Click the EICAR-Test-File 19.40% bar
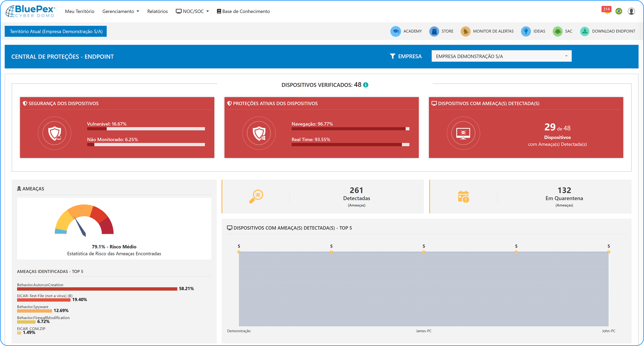 [44, 300]
